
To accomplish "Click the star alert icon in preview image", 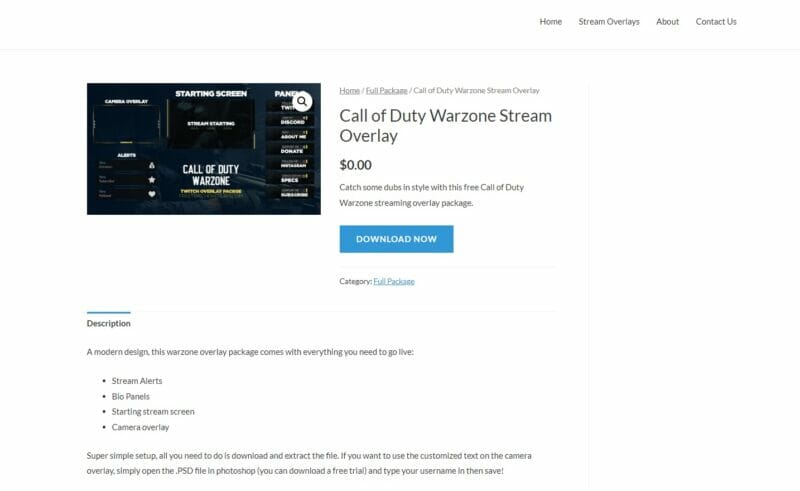I will pyautogui.click(x=152, y=180).
